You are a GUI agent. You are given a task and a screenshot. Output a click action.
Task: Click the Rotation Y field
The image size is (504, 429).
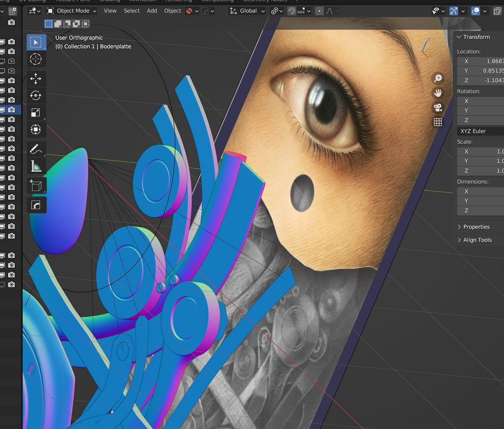480,111
